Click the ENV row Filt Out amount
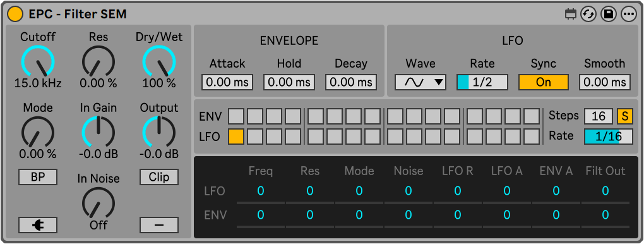The width and height of the screenshot is (644, 244). (x=605, y=215)
